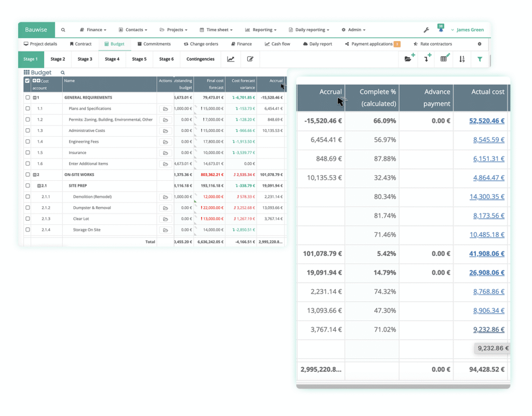The image size is (532, 416).
Task: Open the wrench tool icon near James Green
Action: coord(427,30)
